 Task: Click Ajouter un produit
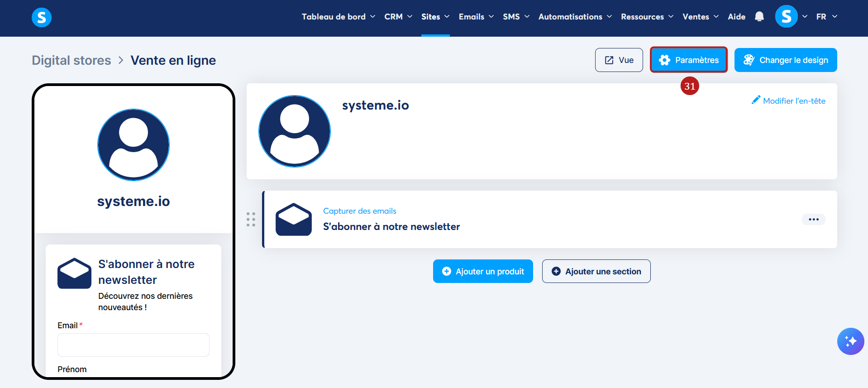483,271
